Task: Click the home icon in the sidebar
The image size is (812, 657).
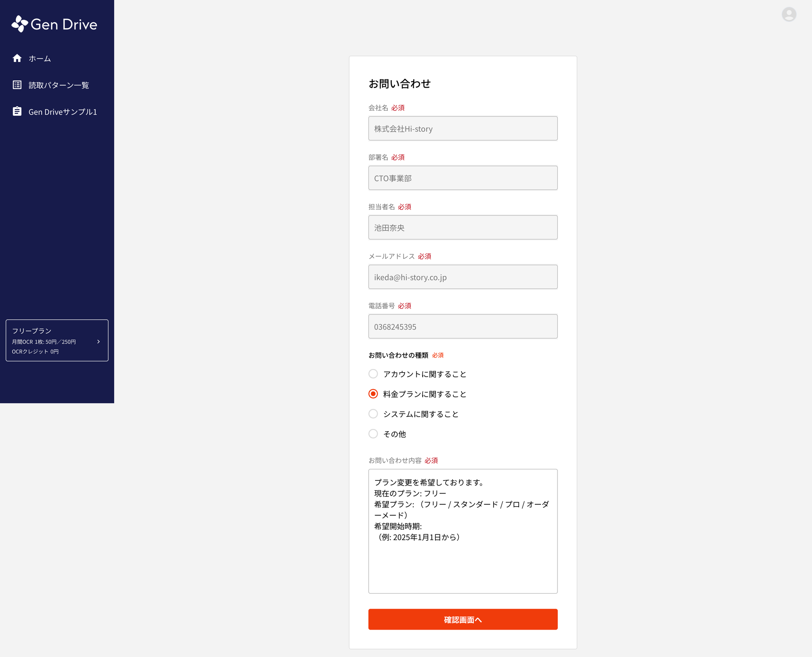Action: tap(17, 58)
